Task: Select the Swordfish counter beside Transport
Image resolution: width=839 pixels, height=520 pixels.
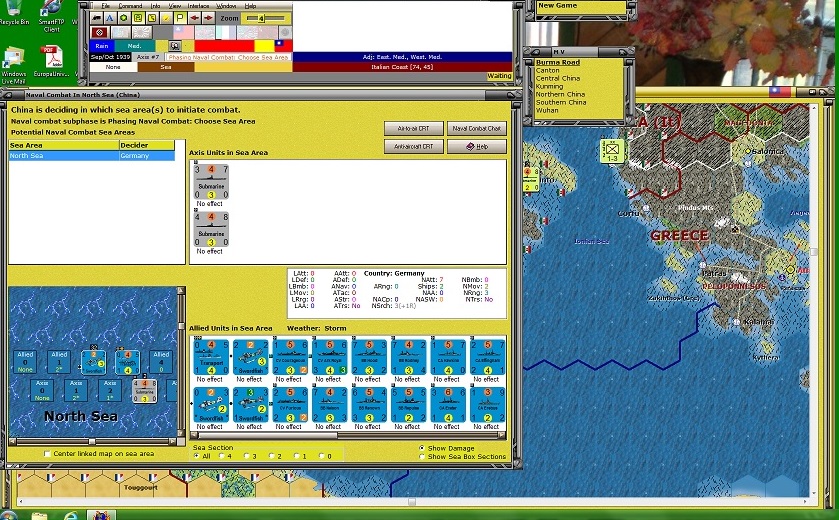Action: pyautogui.click(x=250, y=357)
